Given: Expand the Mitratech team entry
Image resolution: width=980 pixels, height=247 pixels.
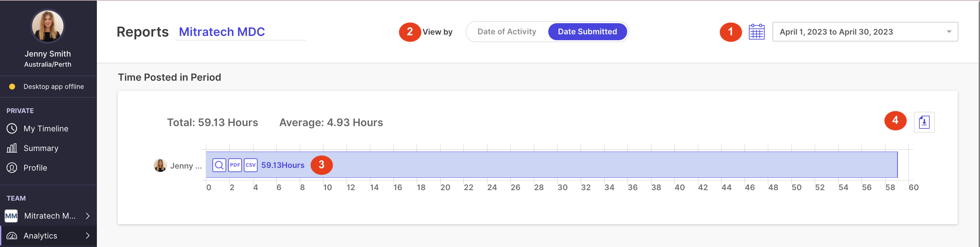Looking at the screenshot, I should coord(88,216).
